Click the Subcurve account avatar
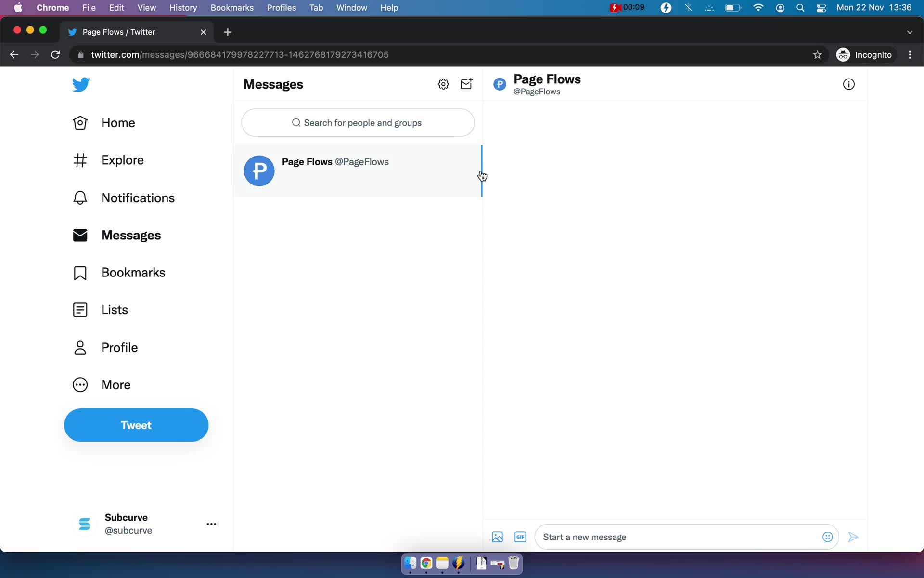This screenshot has width=924, height=578. pyautogui.click(x=84, y=524)
